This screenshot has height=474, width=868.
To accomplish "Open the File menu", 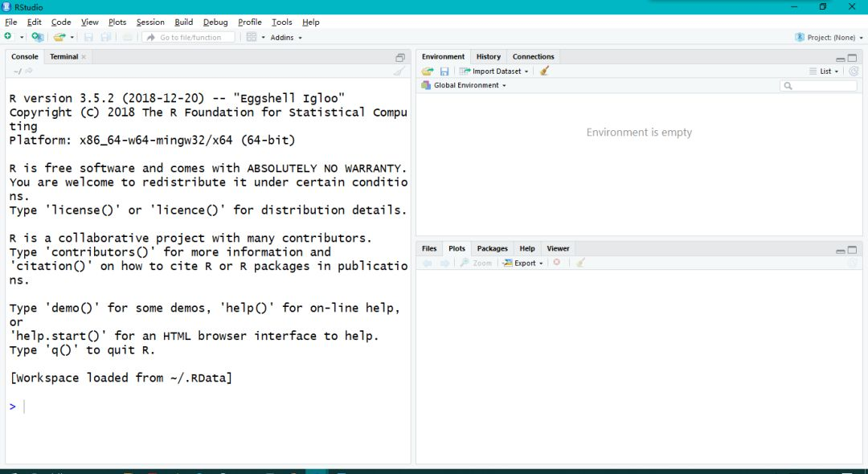I will [x=10, y=22].
